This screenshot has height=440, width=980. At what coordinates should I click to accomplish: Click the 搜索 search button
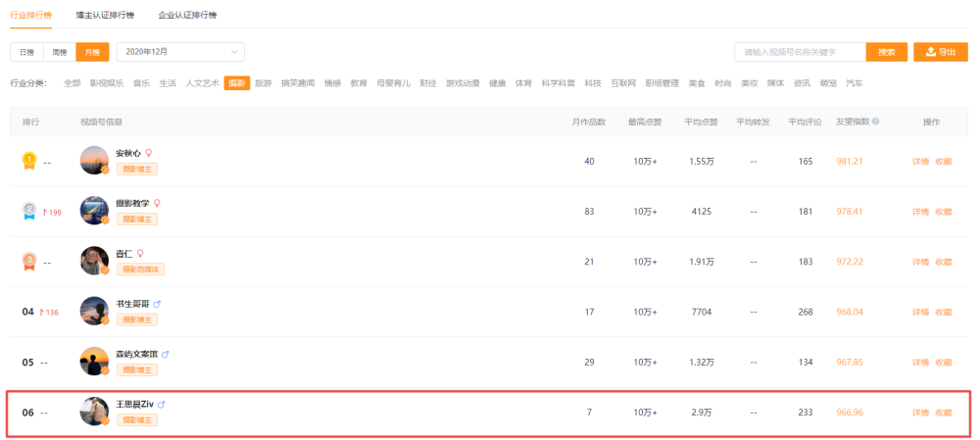tap(886, 52)
